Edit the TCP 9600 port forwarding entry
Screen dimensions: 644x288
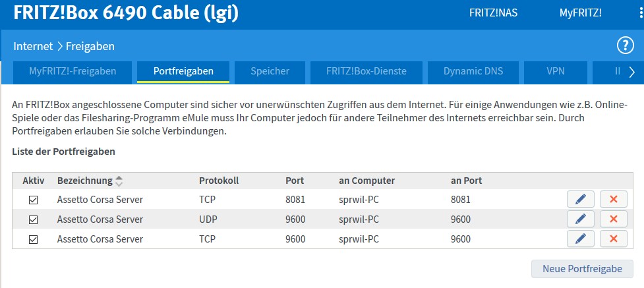coord(580,239)
